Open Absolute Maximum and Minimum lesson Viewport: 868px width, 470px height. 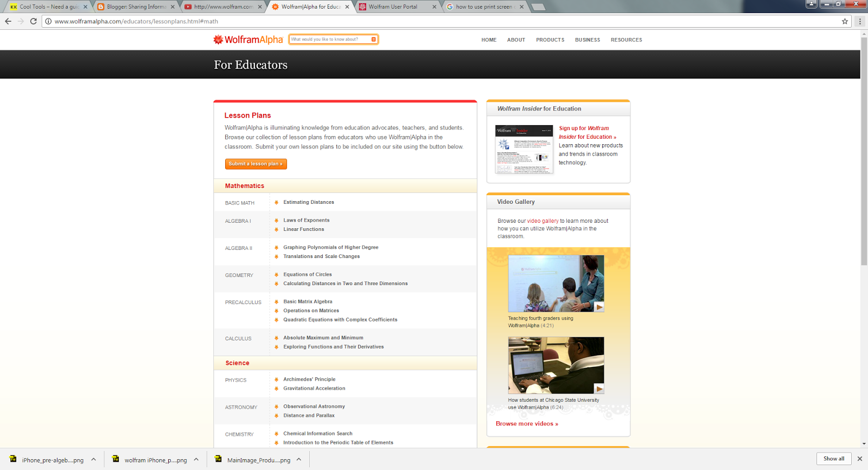click(x=323, y=338)
